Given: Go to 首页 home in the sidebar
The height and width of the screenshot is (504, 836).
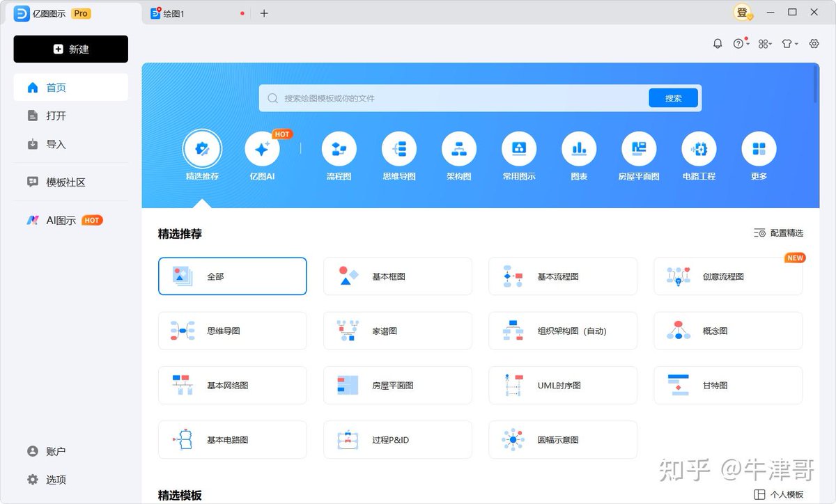Looking at the screenshot, I should 71,88.
